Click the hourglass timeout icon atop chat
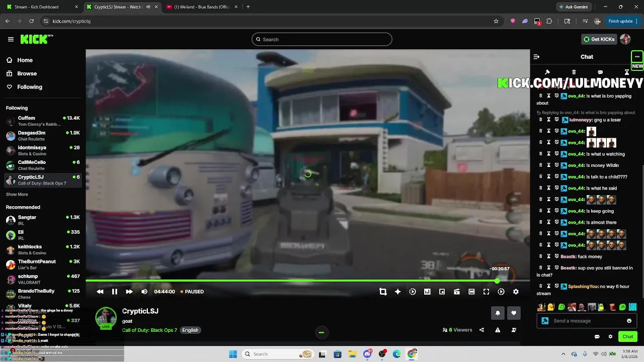Viewport: 644px width, 362px height. coord(627,72)
